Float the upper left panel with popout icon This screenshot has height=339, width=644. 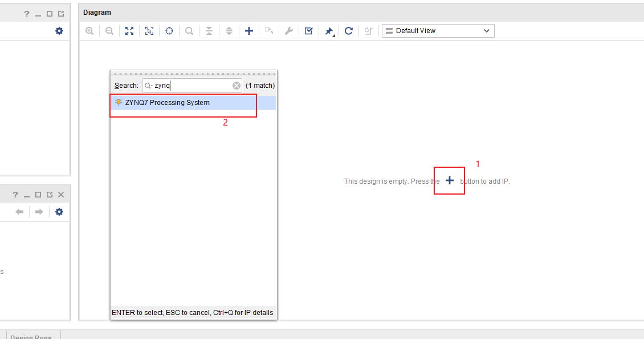click(x=61, y=14)
